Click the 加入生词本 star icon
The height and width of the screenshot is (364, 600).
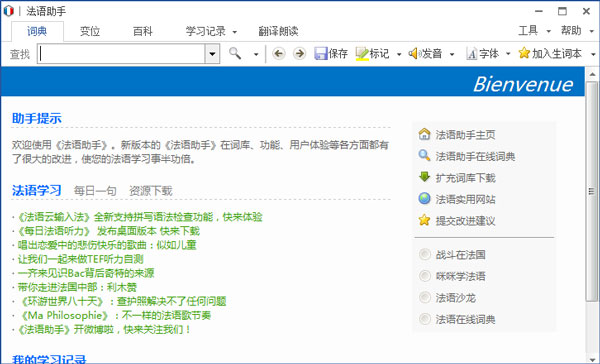coord(524,53)
